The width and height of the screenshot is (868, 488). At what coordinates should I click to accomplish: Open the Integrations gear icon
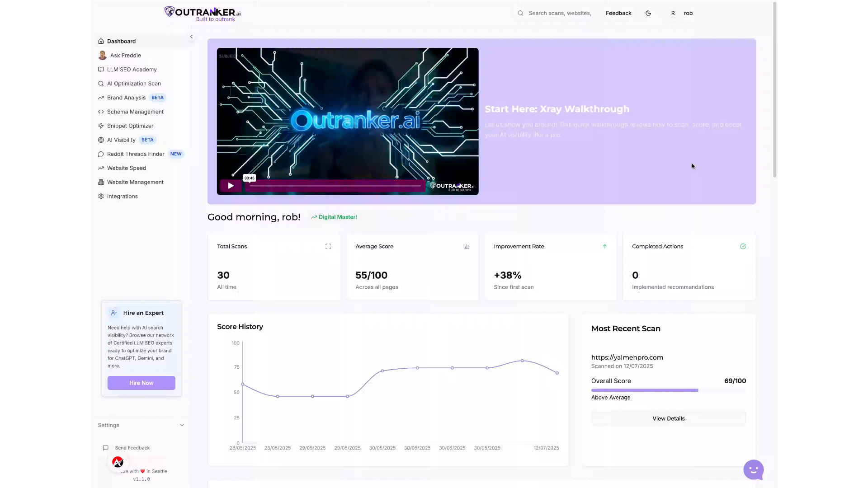pos(101,197)
